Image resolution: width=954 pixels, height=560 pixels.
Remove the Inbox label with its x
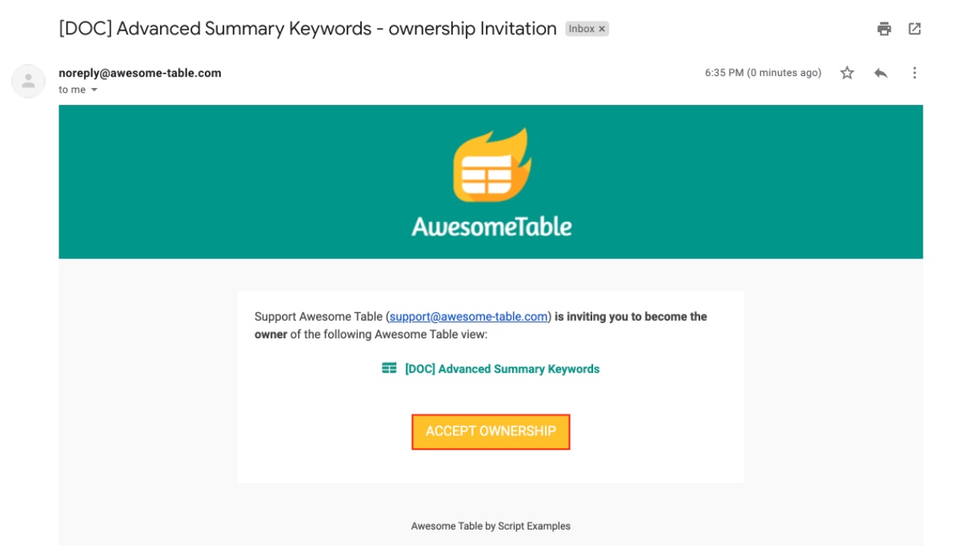(x=602, y=29)
